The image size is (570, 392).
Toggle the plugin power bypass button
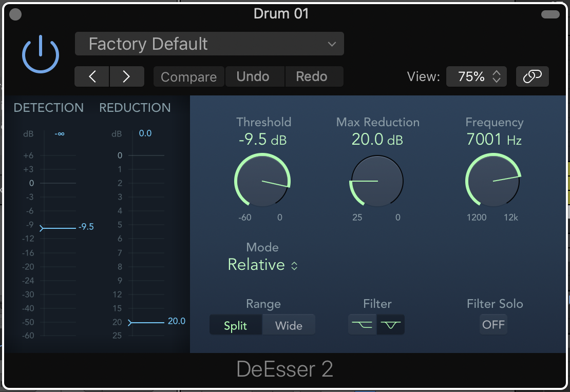point(41,54)
